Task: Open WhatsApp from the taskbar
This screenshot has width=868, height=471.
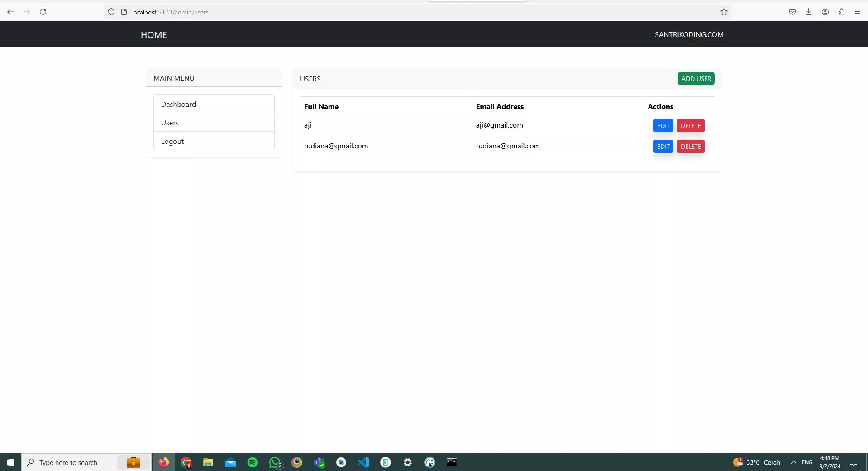Action: pyautogui.click(x=275, y=462)
